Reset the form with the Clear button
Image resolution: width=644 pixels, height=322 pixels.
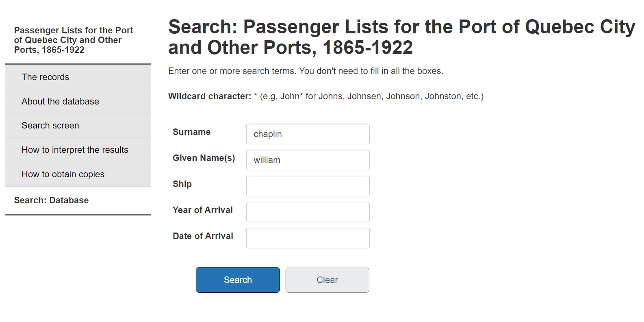click(327, 280)
